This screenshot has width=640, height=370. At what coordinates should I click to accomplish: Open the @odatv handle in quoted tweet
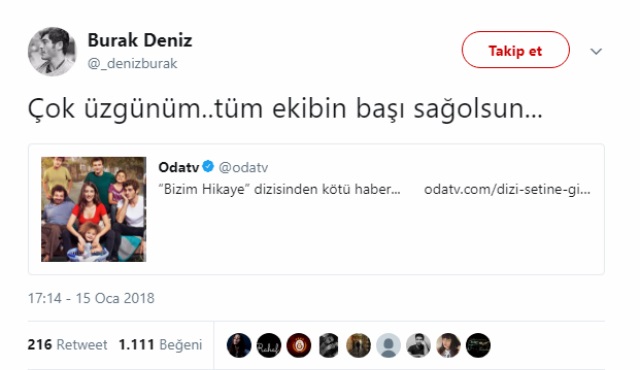click(x=243, y=167)
